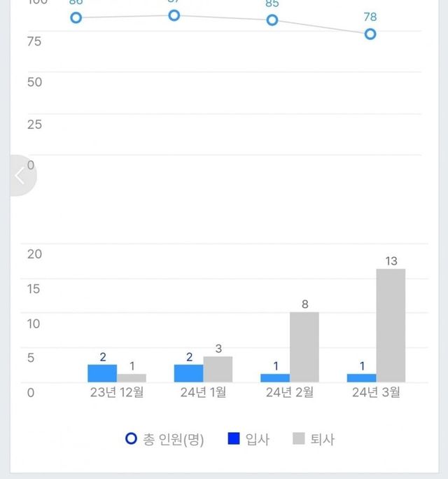Toggle the 총 인원(명) legend label
This screenshot has width=448, height=479.
tap(174, 440)
